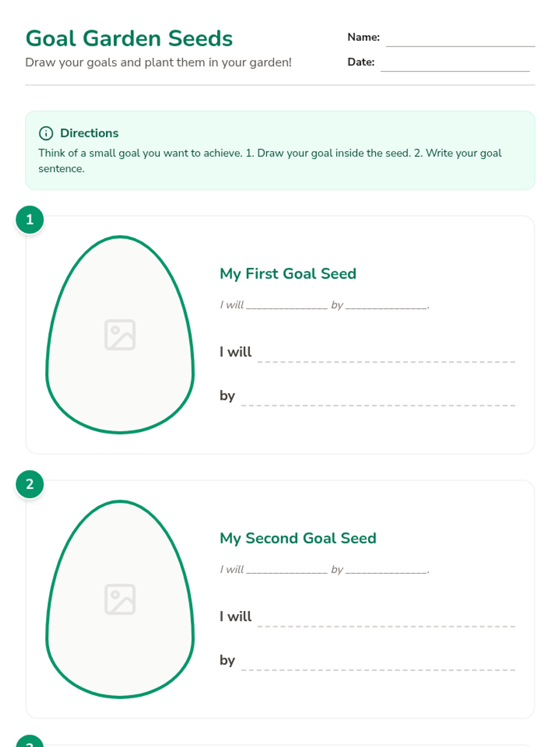Viewport: 560px width, 747px height.
Task: Click the second seed's 'by' line
Action: (378, 664)
